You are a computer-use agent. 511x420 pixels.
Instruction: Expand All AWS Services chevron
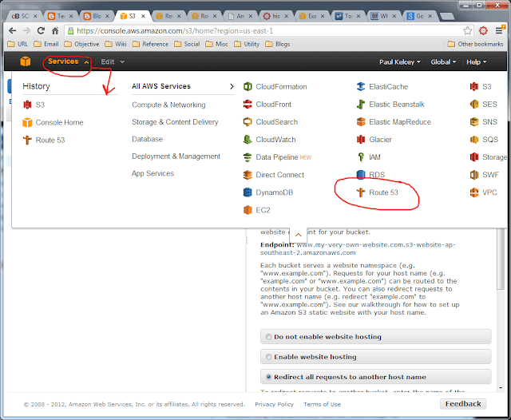pyautogui.click(x=232, y=86)
